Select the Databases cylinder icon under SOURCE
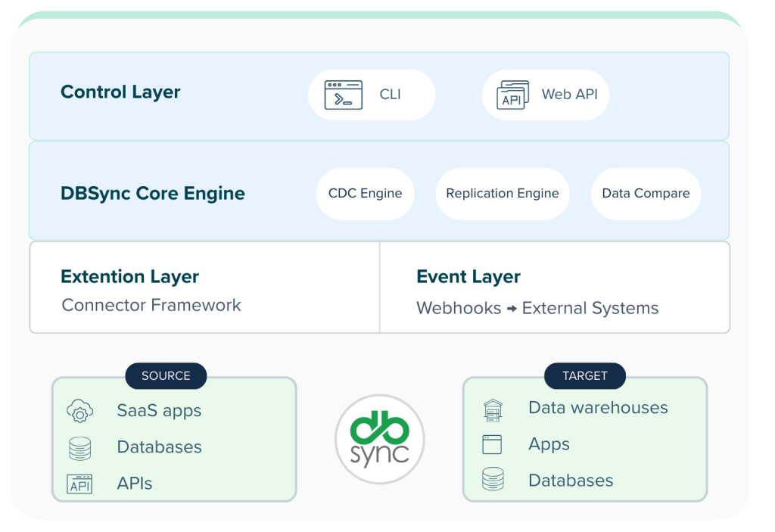The height and width of the screenshot is (532, 775). [x=79, y=446]
